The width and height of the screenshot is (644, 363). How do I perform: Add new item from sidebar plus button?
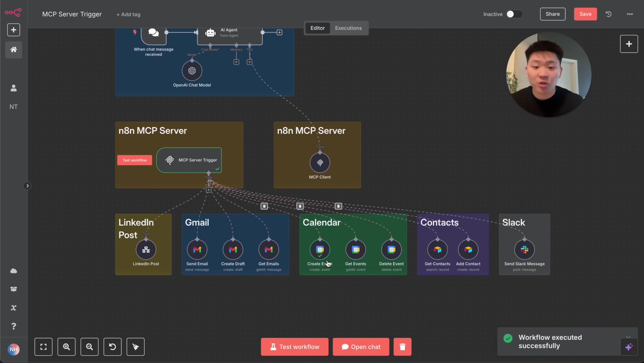point(14,30)
